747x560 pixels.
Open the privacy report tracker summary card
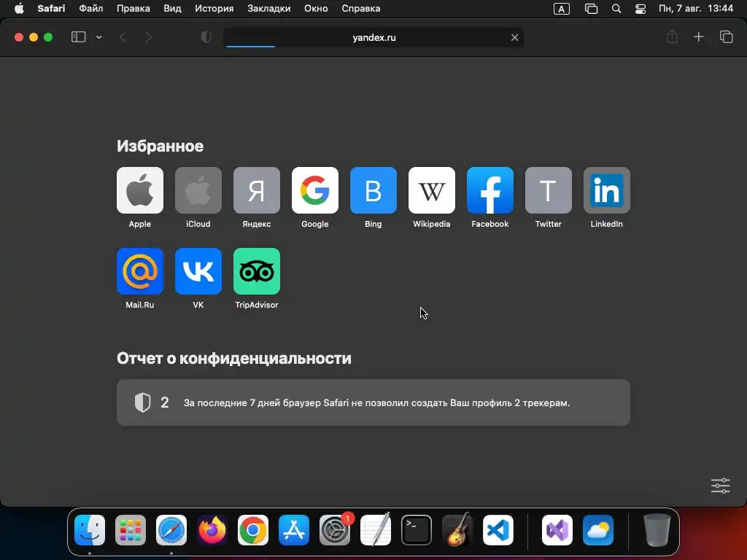coord(373,402)
